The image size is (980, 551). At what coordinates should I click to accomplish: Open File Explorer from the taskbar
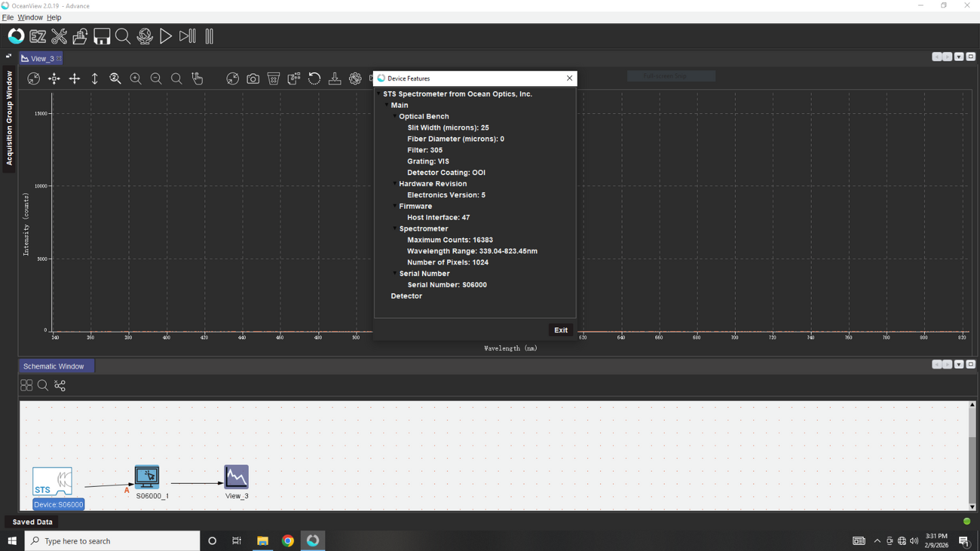(262, 541)
